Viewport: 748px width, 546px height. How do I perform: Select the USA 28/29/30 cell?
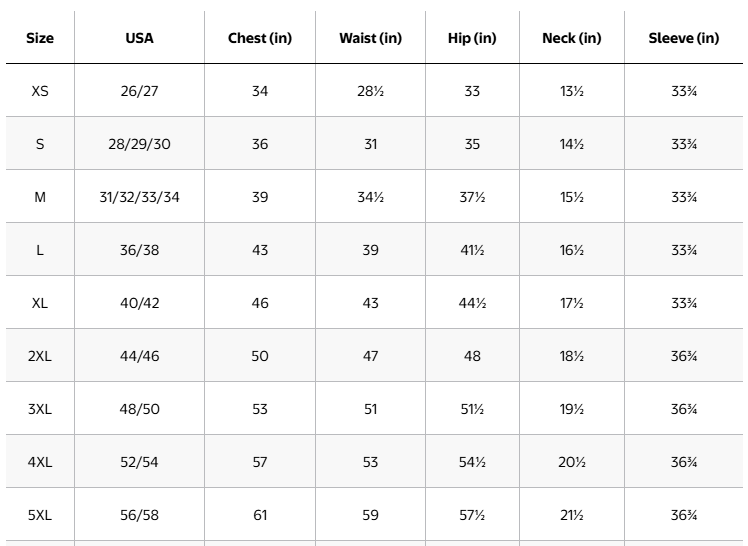140,144
